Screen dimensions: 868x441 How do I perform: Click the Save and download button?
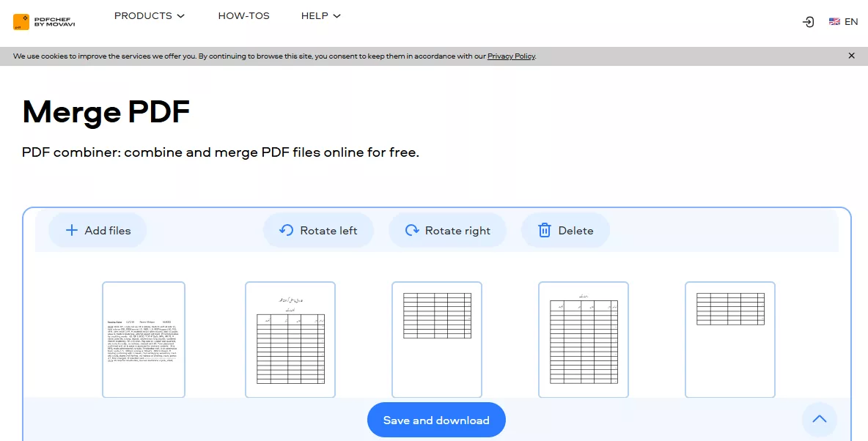point(436,420)
